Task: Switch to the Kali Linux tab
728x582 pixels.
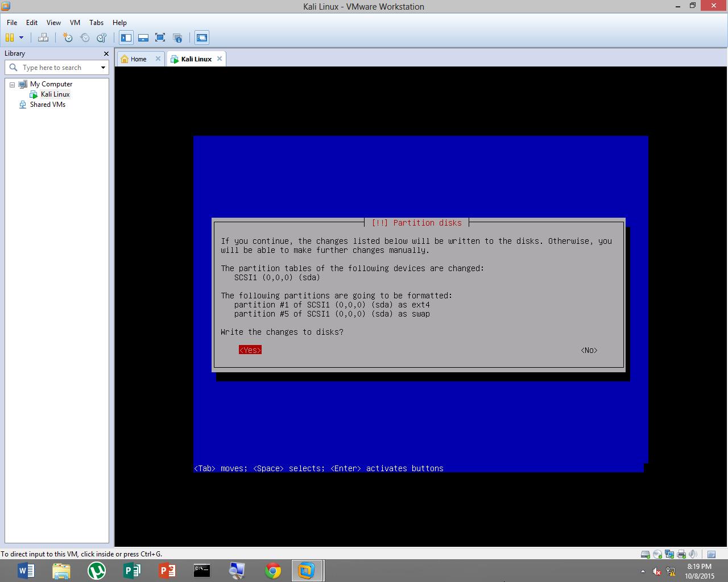Action: point(196,59)
